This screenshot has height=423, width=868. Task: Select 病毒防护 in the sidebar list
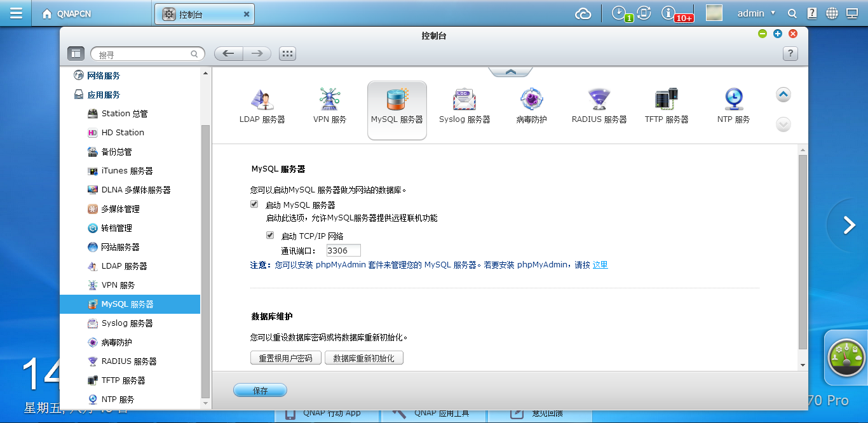pyautogui.click(x=130, y=342)
